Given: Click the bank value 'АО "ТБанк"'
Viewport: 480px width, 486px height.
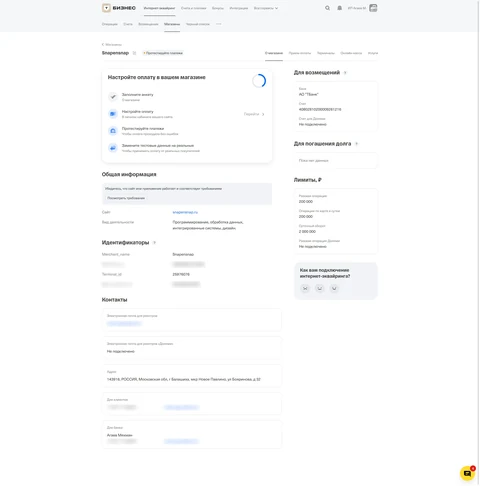Looking at the screenshot, I should pyautogui.click(x=309, y=94).
